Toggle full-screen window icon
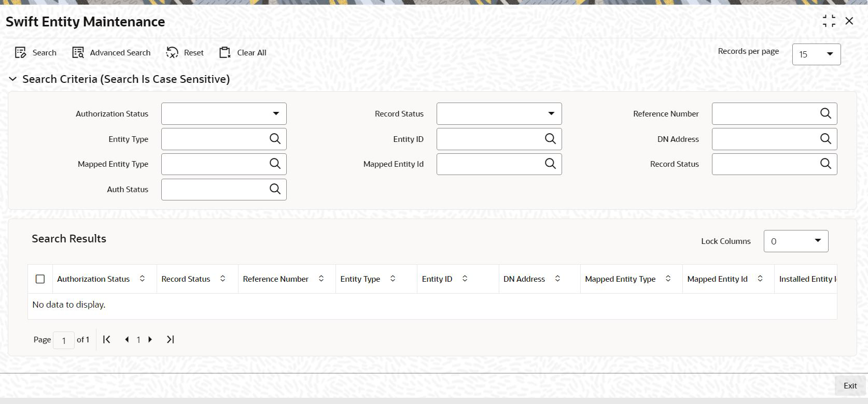This screenshot has width=868, height=404. tap(829, 21)
